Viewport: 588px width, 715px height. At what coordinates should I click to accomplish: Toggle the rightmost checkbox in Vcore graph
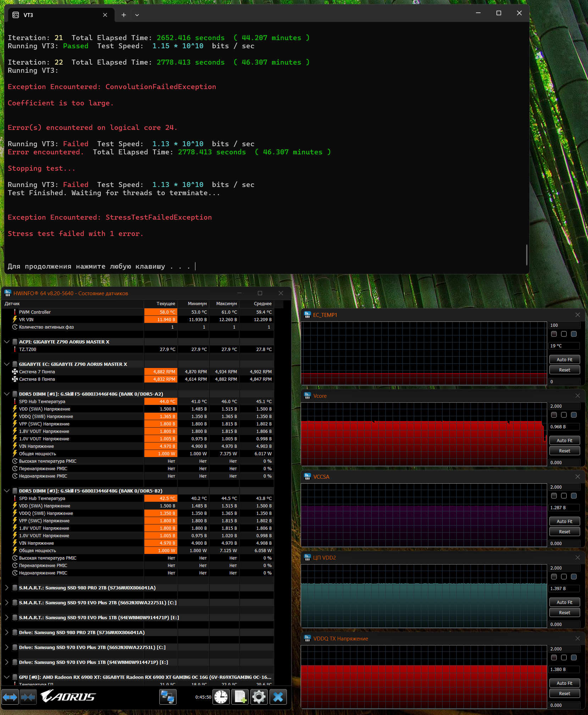574,415
